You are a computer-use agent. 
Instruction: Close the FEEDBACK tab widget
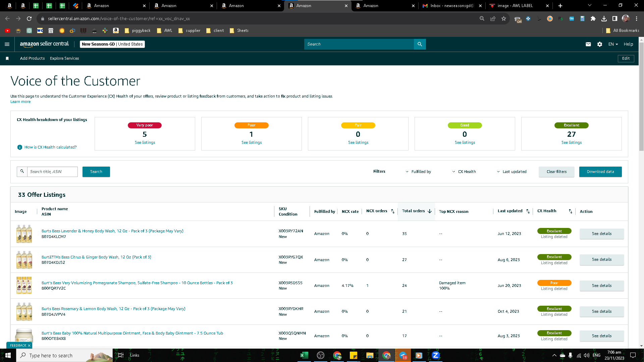tap(29, 346)
